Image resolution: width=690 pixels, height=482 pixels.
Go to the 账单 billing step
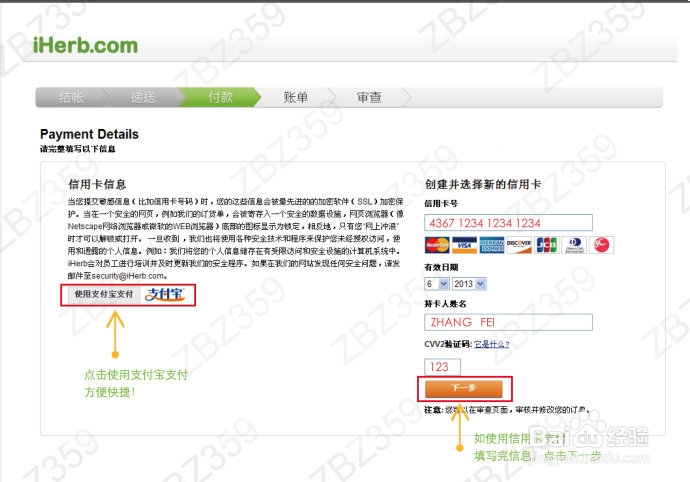tap(295, 97)
